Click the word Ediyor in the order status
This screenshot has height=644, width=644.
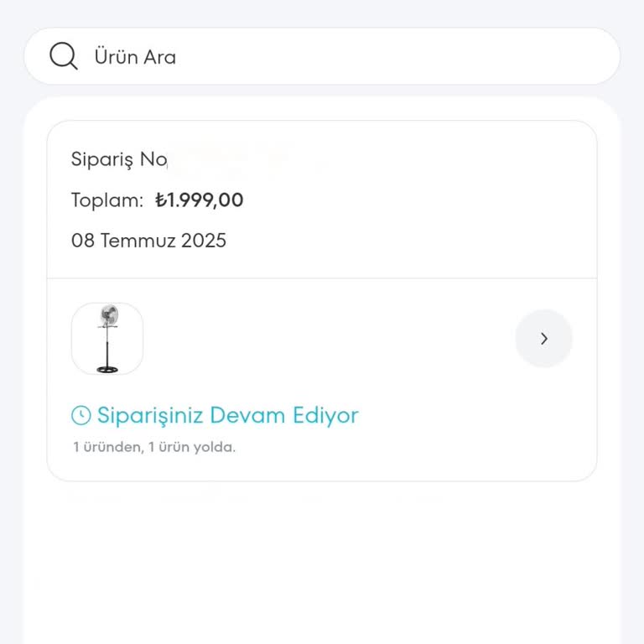tap(325, 415)
